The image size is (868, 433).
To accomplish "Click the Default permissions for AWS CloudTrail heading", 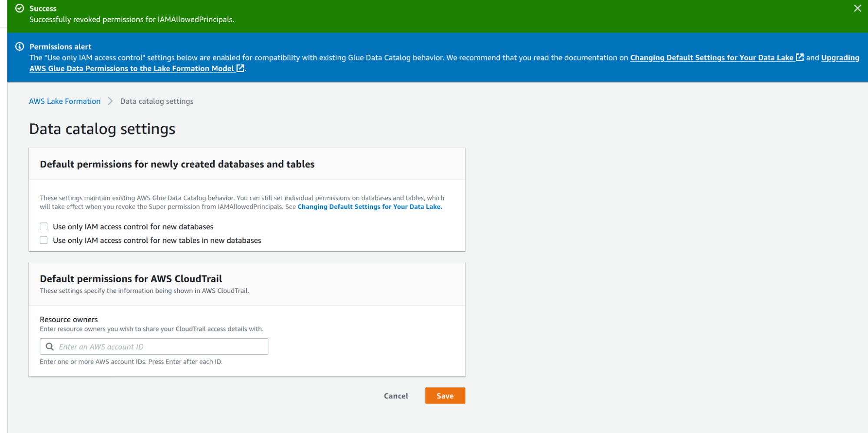I will click(131, 279).
